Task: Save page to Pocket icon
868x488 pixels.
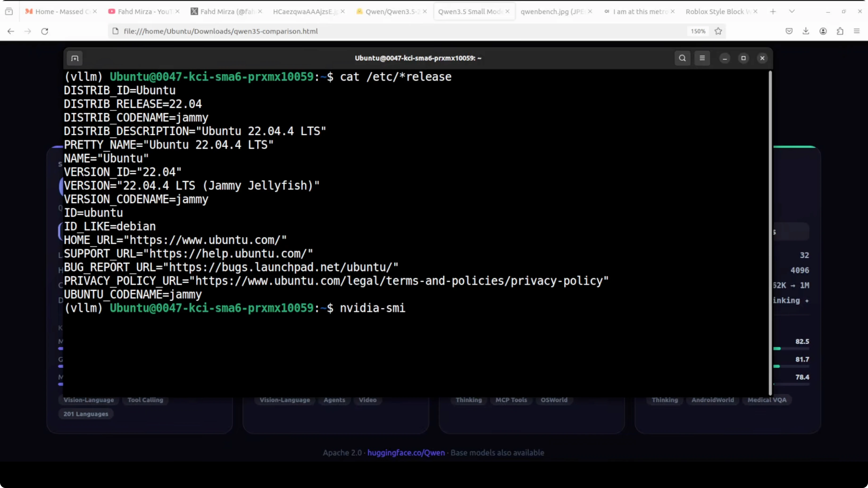Action: click(x=789, y=31)
